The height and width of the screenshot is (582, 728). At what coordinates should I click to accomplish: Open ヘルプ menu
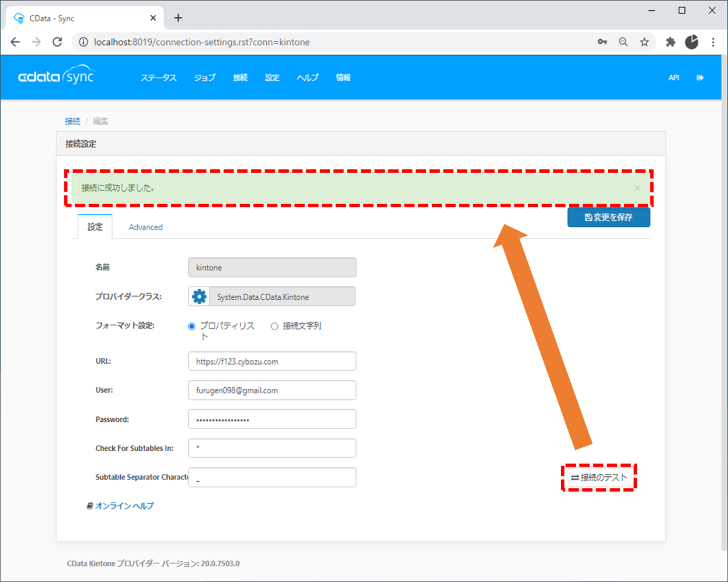pos(308,78)
